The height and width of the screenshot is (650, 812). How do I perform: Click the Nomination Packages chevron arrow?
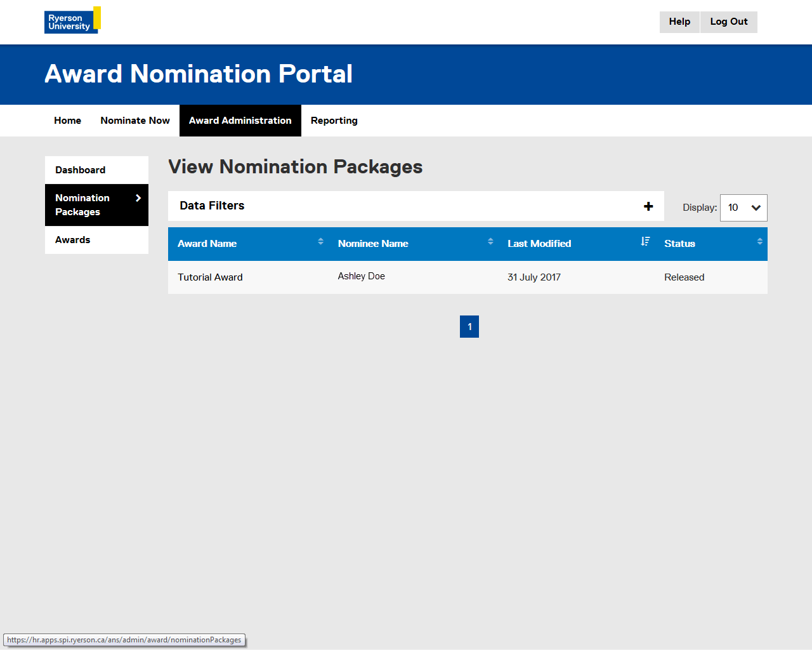point(138,198)
